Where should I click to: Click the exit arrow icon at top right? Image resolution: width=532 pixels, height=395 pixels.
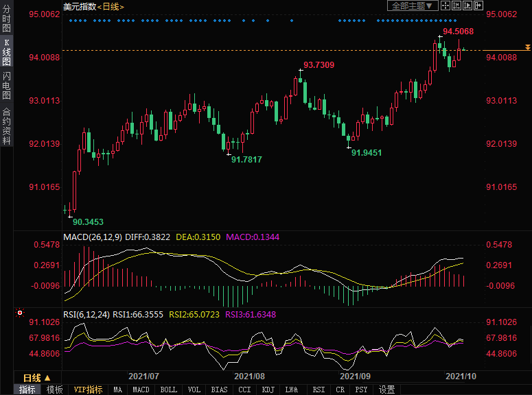point(478,6)
